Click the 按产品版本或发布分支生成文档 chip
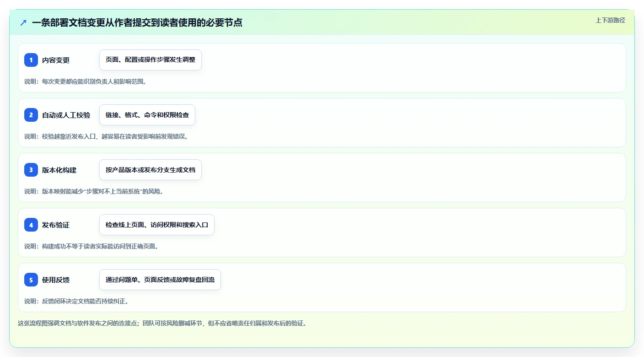Viewport: 644px width, 357px height. click(x=150, y=170)
